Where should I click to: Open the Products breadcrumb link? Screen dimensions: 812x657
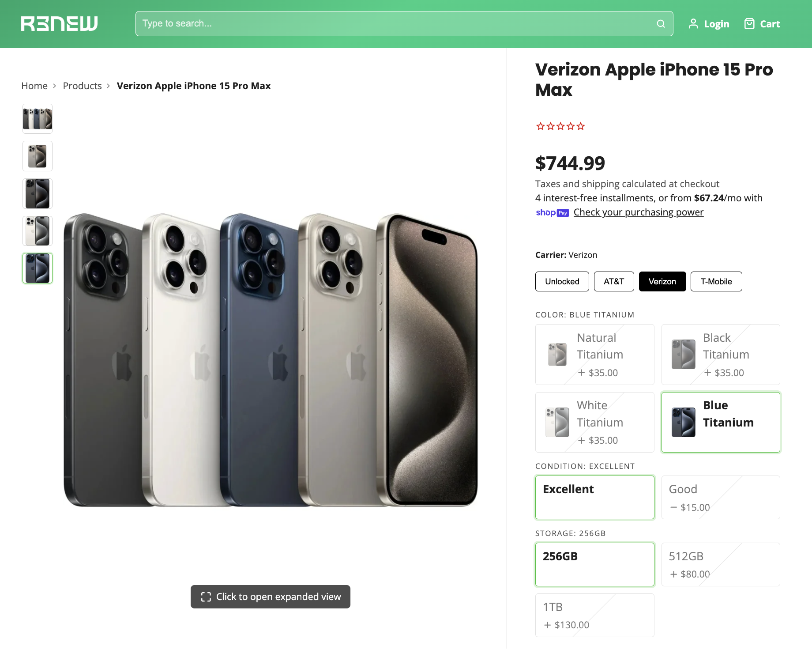tap(82, 86)
